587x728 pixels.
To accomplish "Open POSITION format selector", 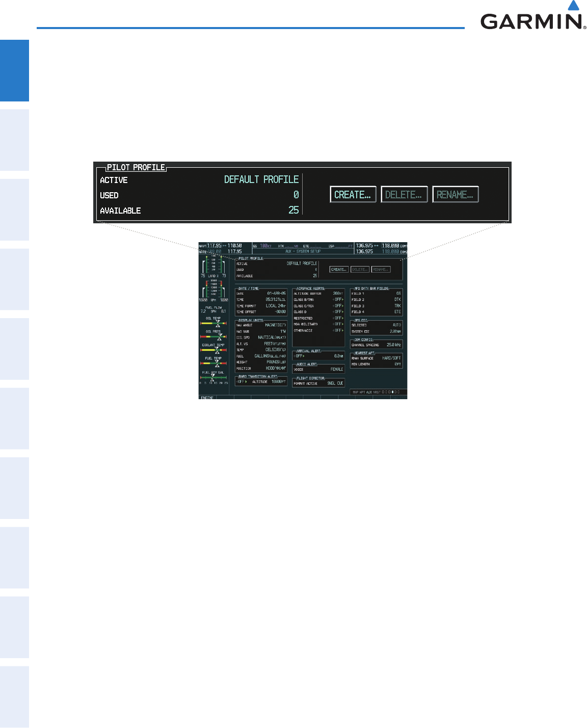I will [x=276, y=368].
